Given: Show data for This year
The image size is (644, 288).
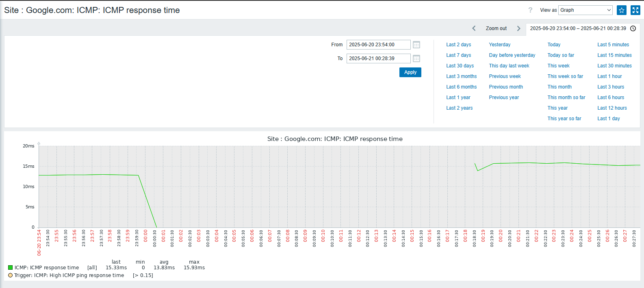Looking at the screenshot, I should click(x=557, y=108).
